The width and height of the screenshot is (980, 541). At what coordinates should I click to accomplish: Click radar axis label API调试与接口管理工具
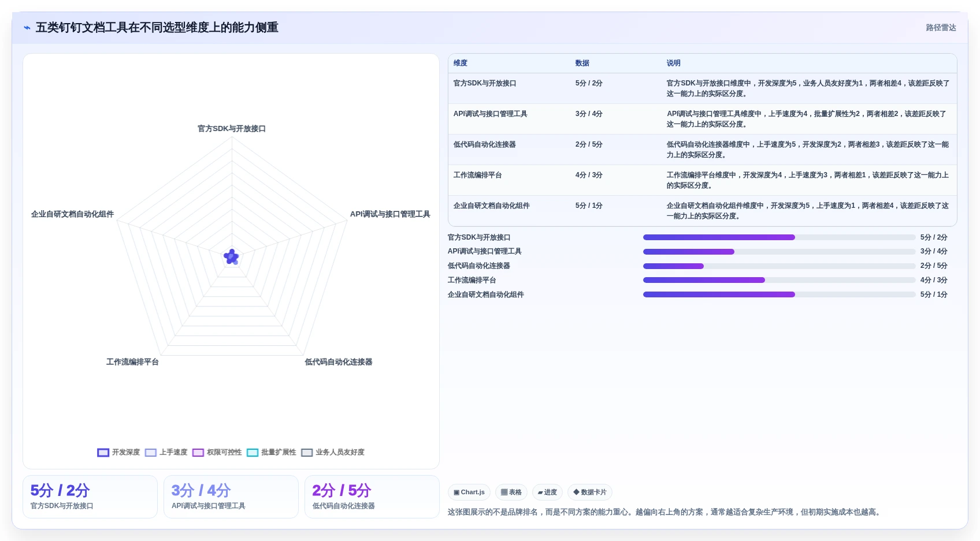pyautogui.click(x=390, y=214)
